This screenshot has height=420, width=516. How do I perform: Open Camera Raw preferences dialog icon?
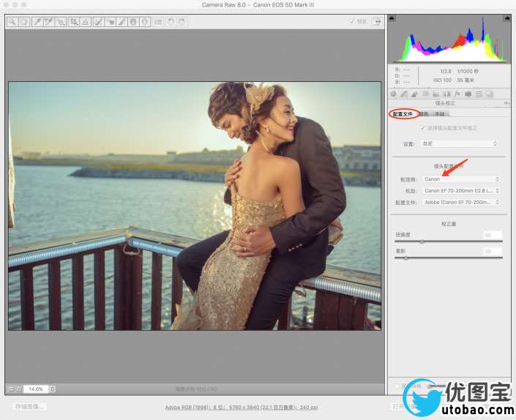click(158, 22)
